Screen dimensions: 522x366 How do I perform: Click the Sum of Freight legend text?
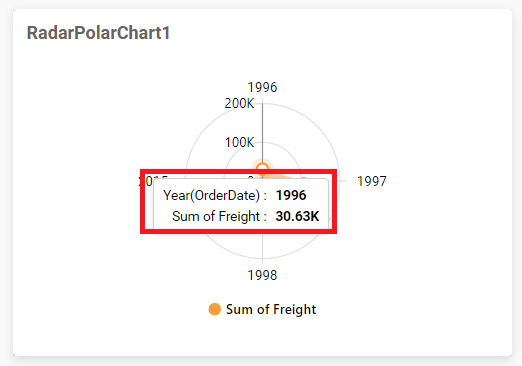click(271, 309)
